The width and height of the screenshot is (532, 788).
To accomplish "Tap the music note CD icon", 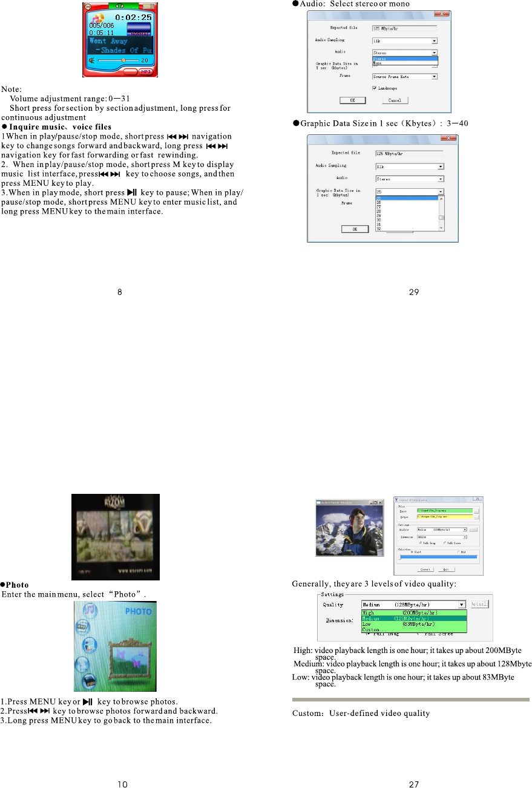I will point(98,18).
